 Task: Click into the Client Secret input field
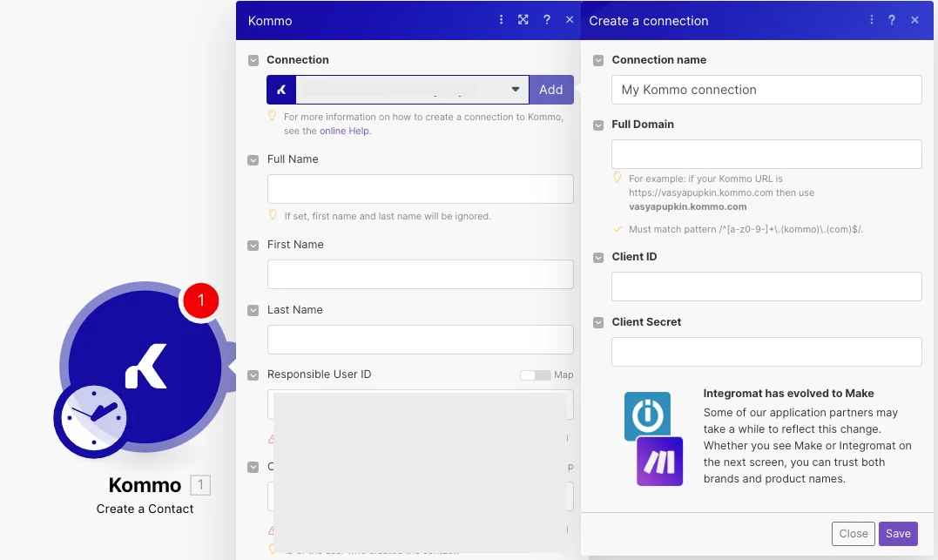tap(766, 352)
